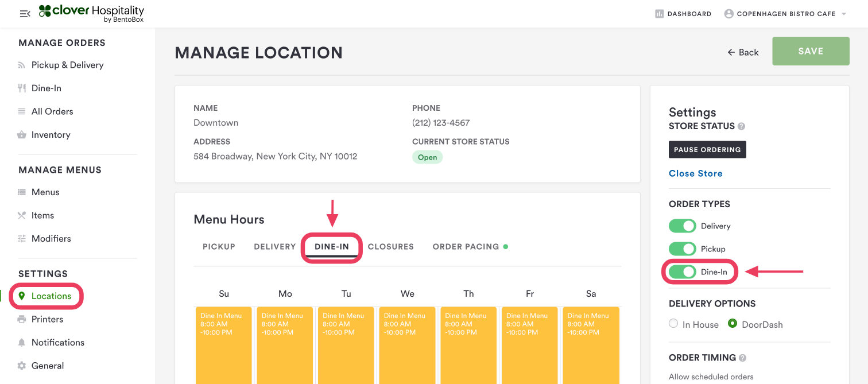Switch to the Closures tab
Image resolution: width=868 pixels, height=384 pixels.
(390, 247)
